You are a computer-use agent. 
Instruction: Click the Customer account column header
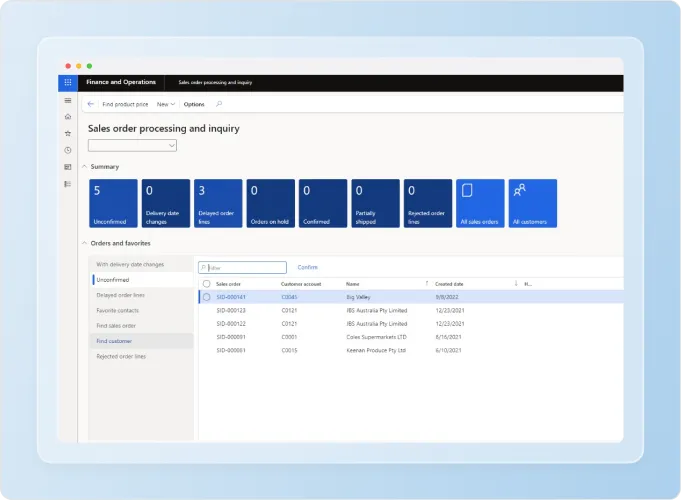301,284
